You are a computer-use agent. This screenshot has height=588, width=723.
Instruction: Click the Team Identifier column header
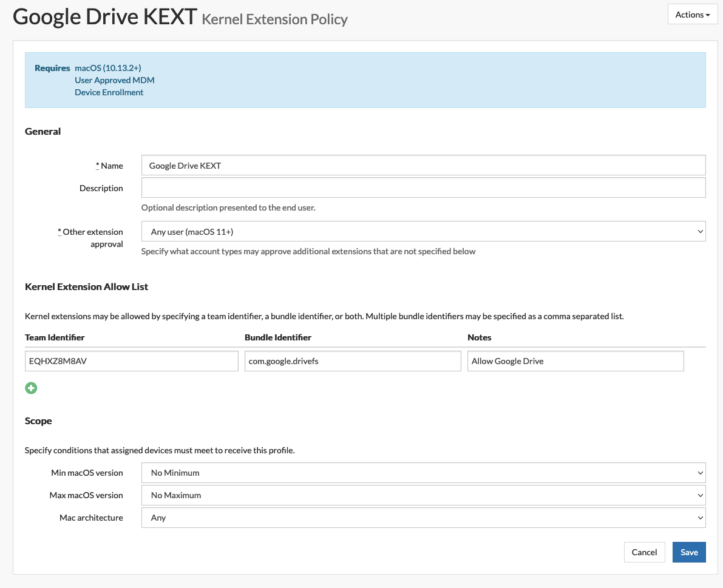55,337
